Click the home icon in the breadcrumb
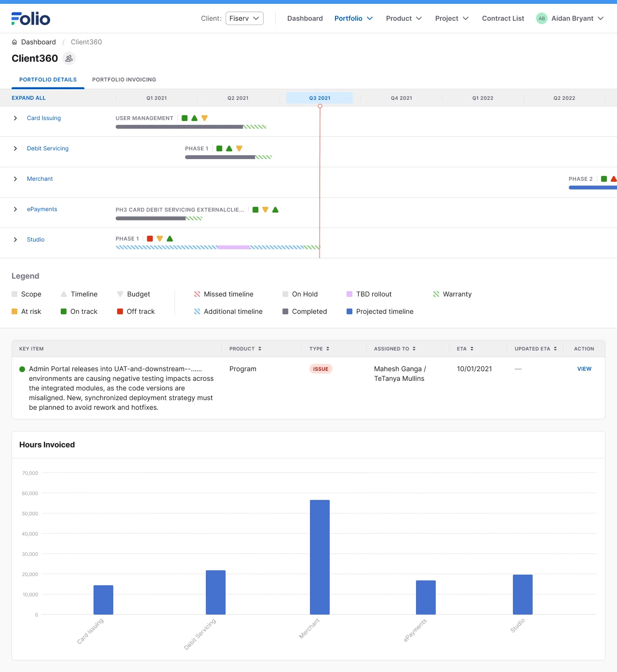The image size is (617, 672). click(x=14, y=42)
